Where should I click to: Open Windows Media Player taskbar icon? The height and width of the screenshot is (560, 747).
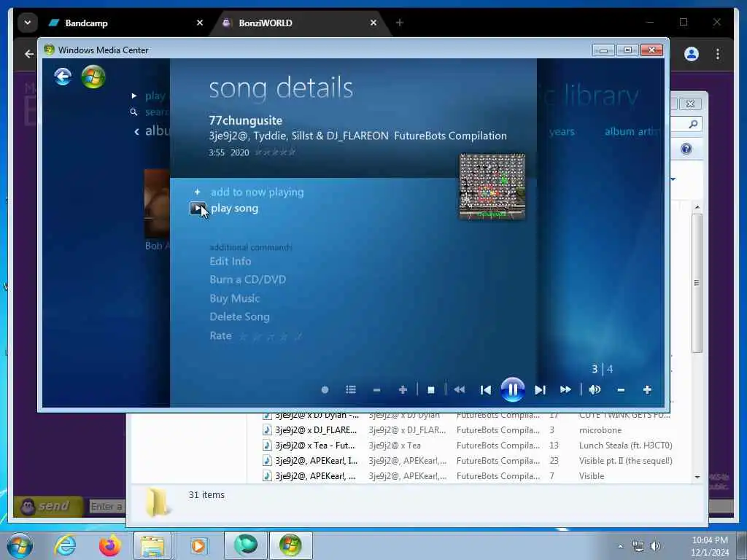pyautogui.click(x=198, y=545)
